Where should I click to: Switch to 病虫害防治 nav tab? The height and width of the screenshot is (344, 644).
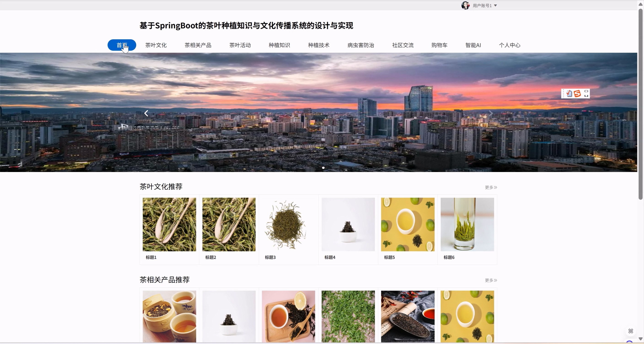[x=360, y=45]
